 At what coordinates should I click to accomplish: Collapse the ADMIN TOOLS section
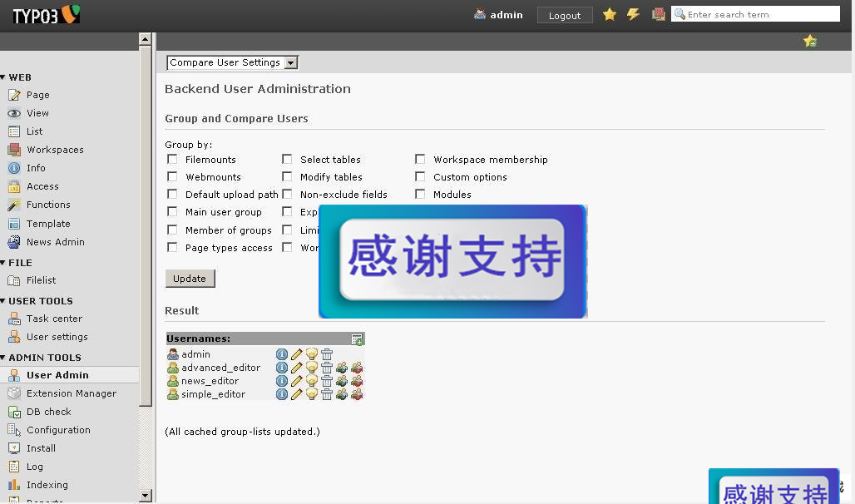[3, 358]
